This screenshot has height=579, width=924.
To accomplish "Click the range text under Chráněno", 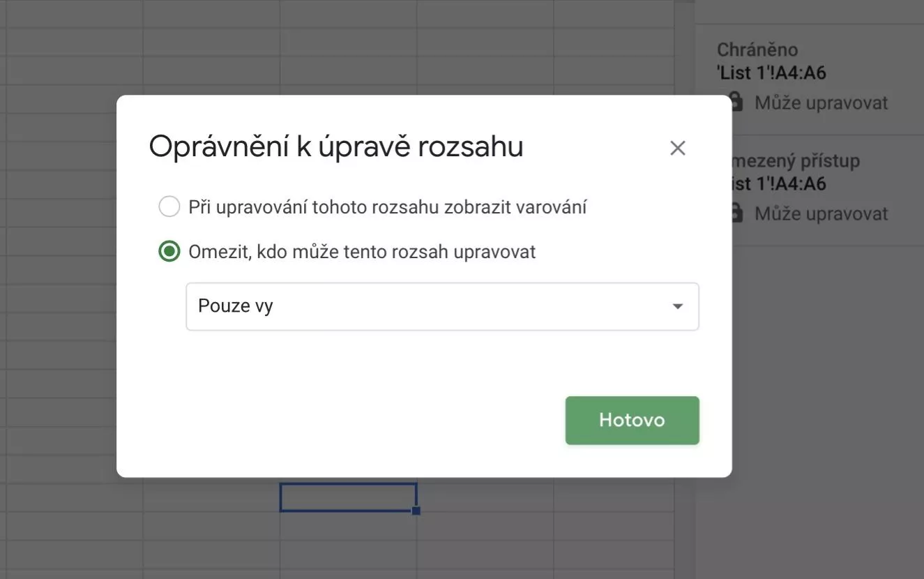I will tap(771, 73).
